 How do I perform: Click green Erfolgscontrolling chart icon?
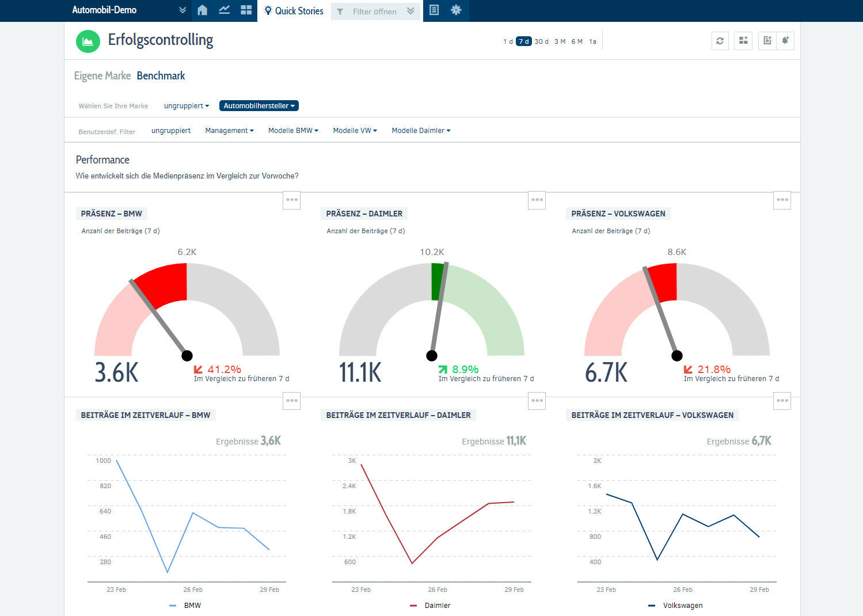coord(88,41)
